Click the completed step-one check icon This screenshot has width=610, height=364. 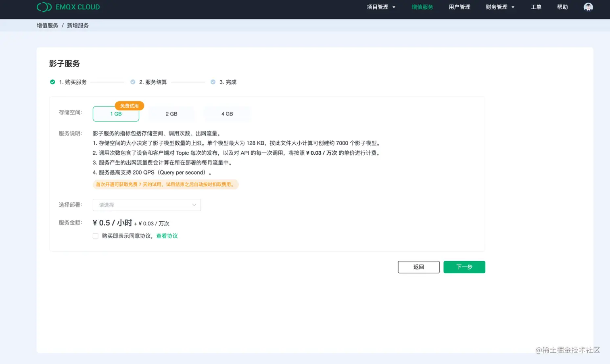click(52, 82)
